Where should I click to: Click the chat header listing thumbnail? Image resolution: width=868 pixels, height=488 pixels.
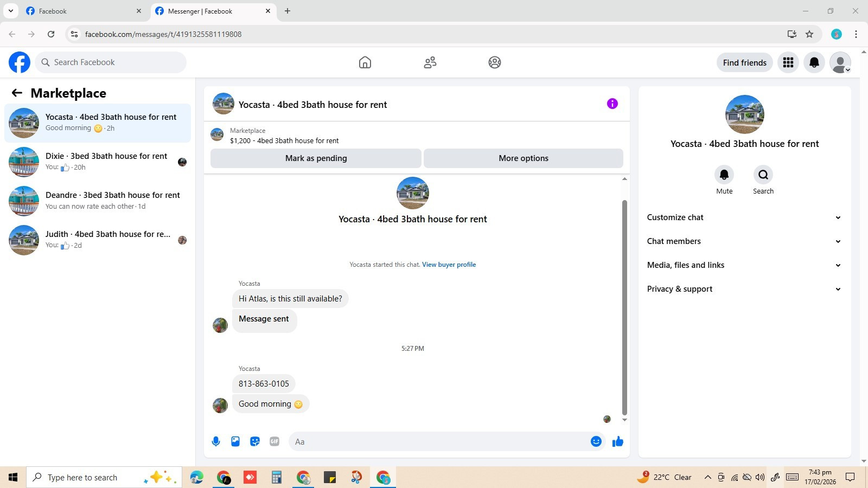223,104
